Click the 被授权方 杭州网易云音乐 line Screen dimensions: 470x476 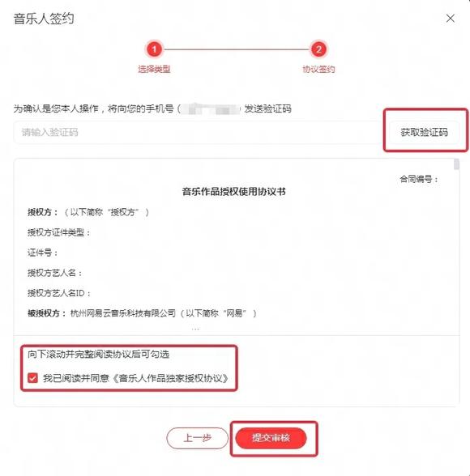(x=142, y=313)
